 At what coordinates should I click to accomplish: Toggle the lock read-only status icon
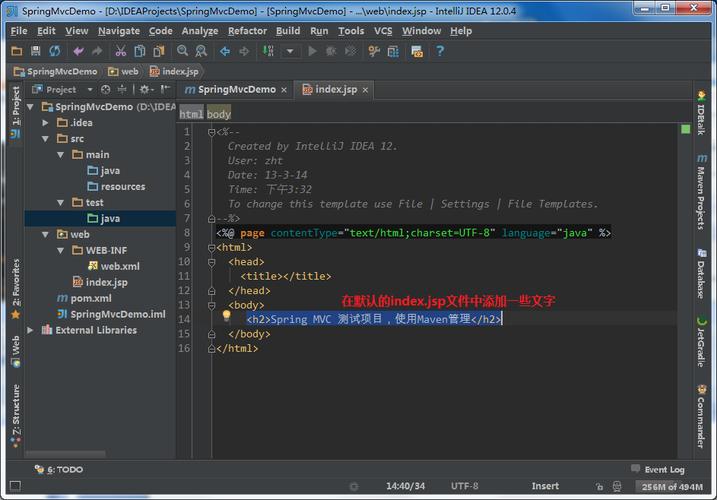[599, 487]
